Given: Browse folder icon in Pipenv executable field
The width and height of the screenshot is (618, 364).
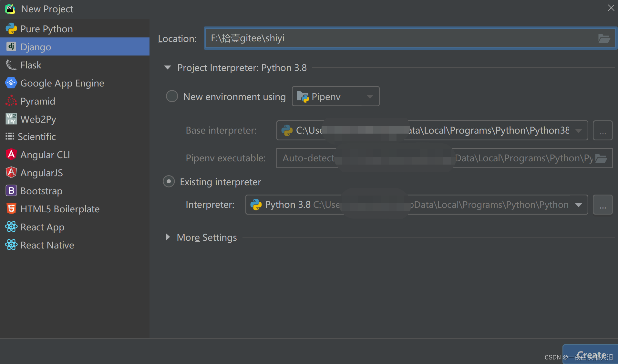Looking at the screenshot, I should point(601,158).
